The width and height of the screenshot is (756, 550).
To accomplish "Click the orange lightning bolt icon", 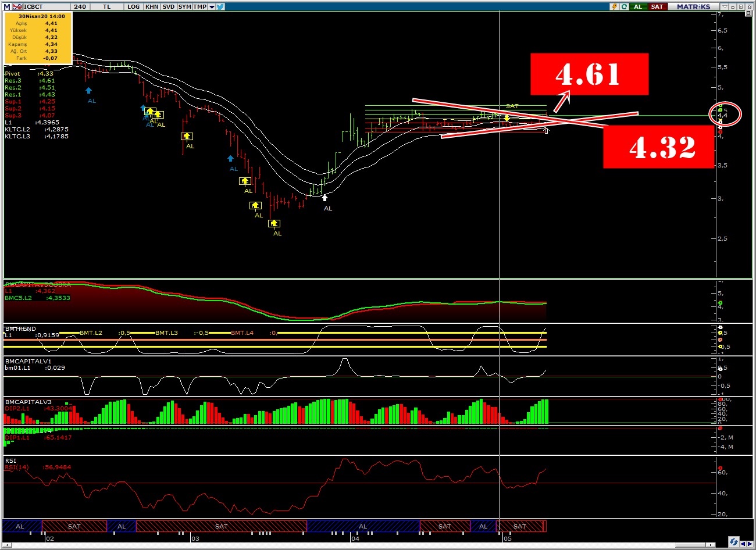I will pos(614,6).
